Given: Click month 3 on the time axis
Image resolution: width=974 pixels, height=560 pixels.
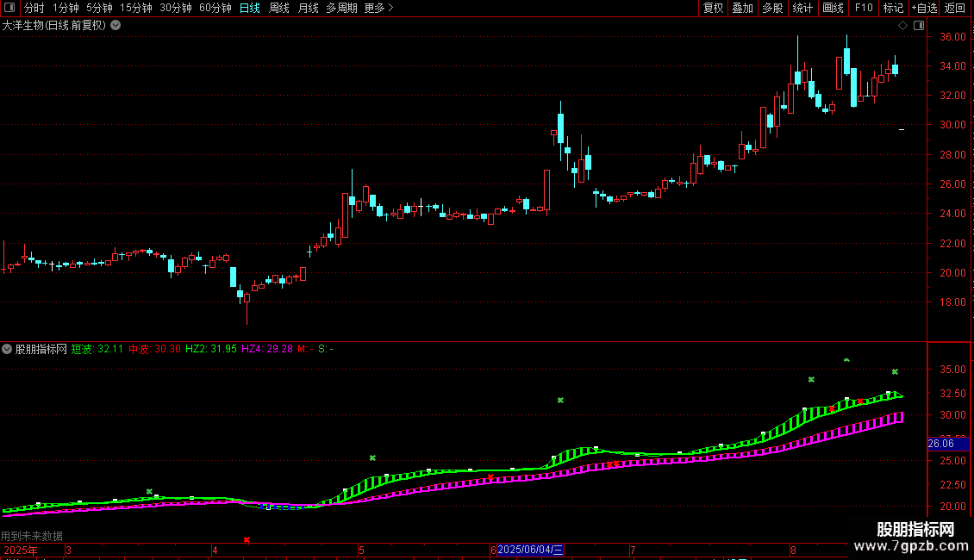Looking at the screenshot, I should click(68, 550).
